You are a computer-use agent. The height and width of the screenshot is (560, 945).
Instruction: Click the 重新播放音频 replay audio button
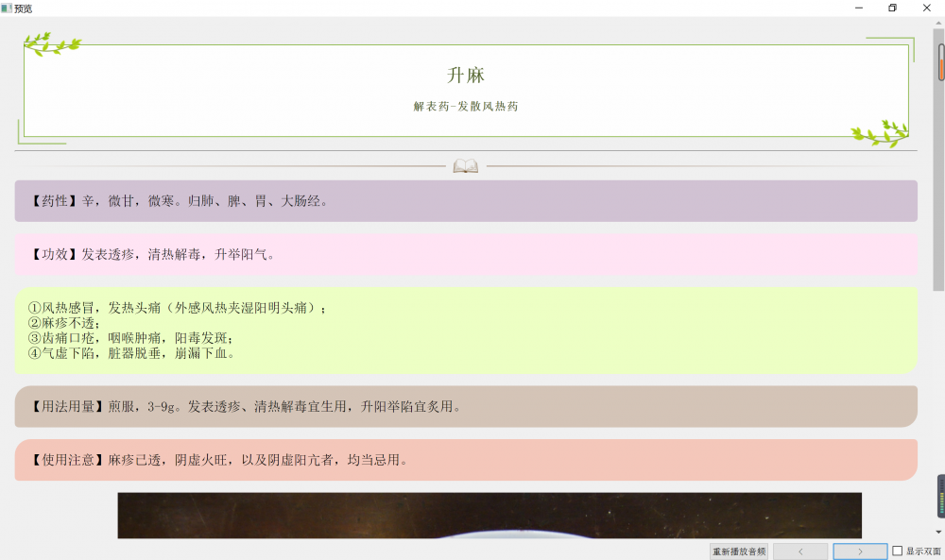coord(739,551)
